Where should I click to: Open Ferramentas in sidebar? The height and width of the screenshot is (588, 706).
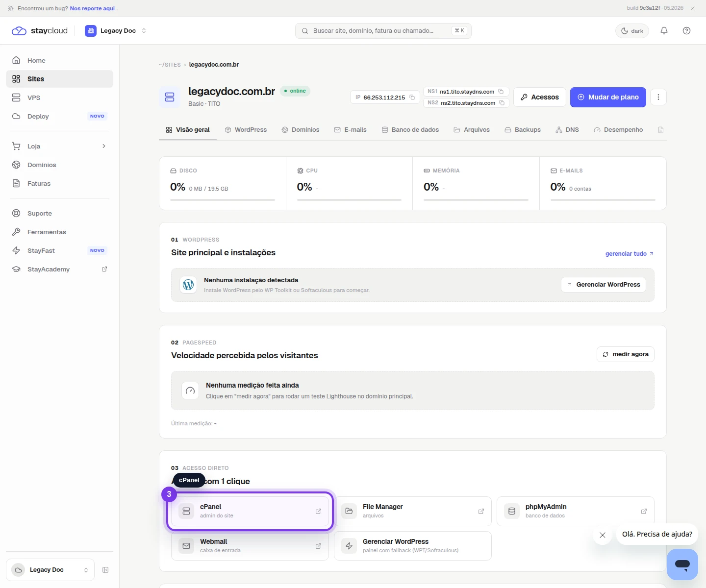tap(59, 232)
